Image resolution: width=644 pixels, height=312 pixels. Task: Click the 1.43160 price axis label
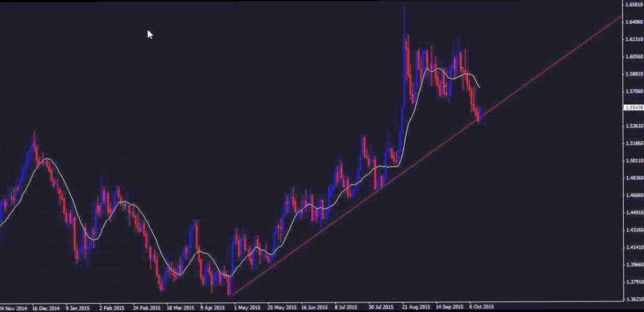(635, 230)
